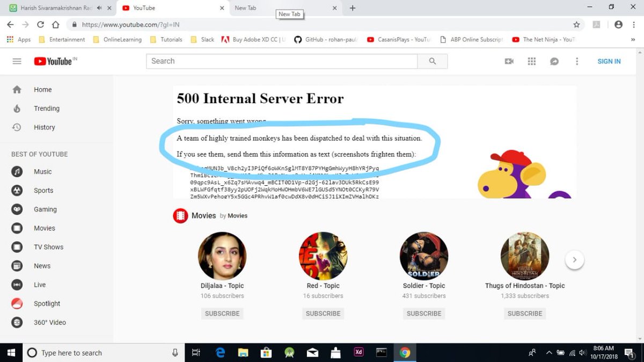Click the browser back arrow
The height and width of the screenshot is (362, 644).
(x=10, y=25)
